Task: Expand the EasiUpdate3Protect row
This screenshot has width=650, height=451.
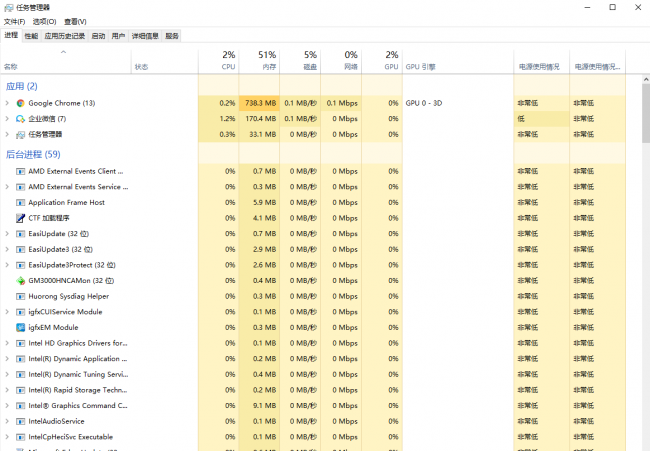Action: [x=7, y=265]
